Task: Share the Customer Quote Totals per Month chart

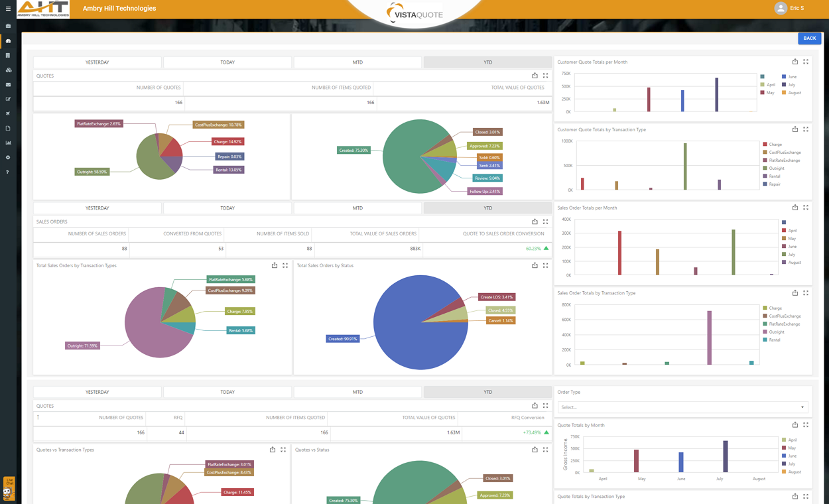Action: [795, 61]
